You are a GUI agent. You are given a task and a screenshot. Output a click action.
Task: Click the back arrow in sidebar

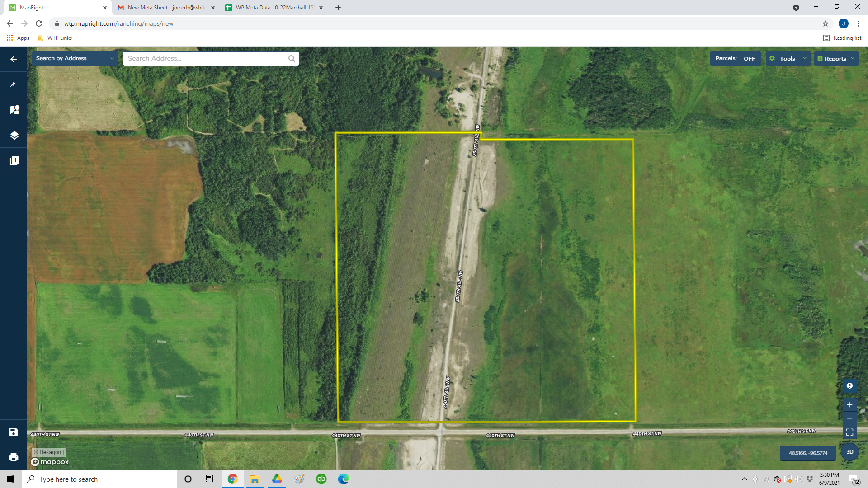(x=14, y=59)
